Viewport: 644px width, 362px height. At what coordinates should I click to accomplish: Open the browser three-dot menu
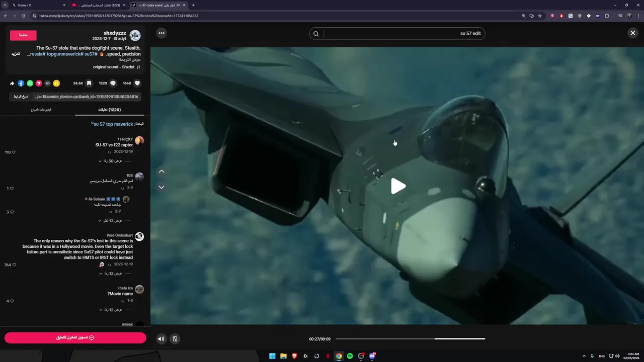[x=638, y=16]
